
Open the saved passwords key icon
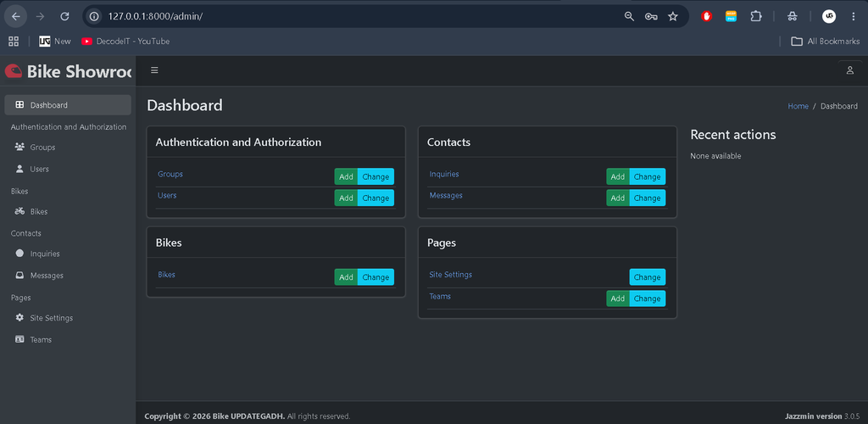(x=651, y=17)
